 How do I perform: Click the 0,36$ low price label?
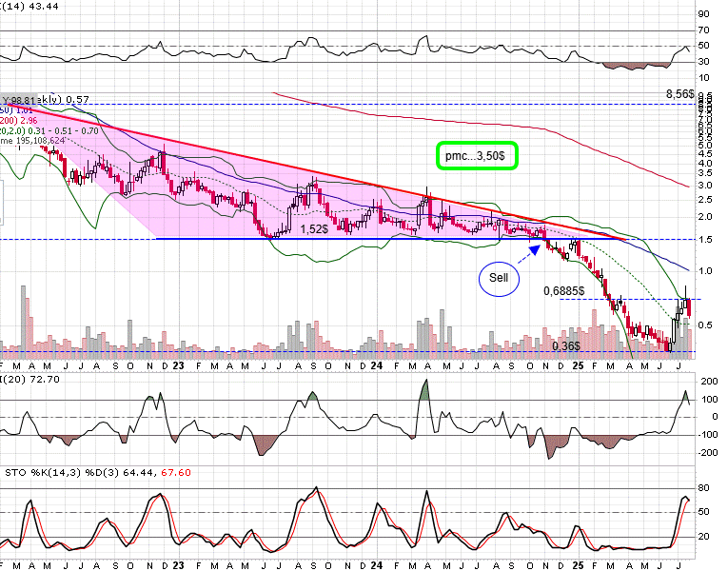[566, 345]
